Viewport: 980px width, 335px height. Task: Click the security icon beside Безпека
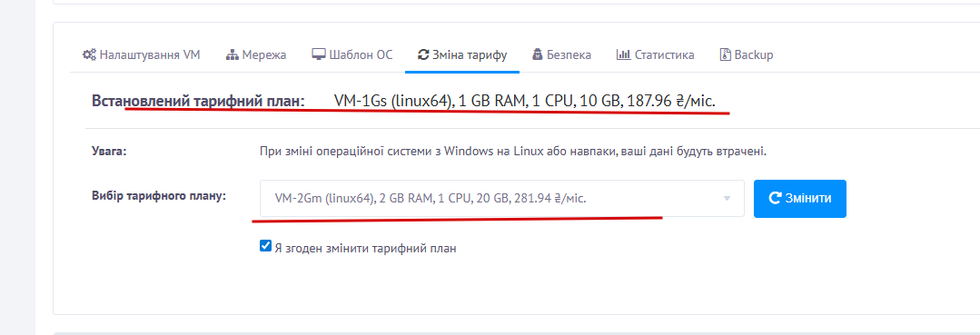(537, 54)
